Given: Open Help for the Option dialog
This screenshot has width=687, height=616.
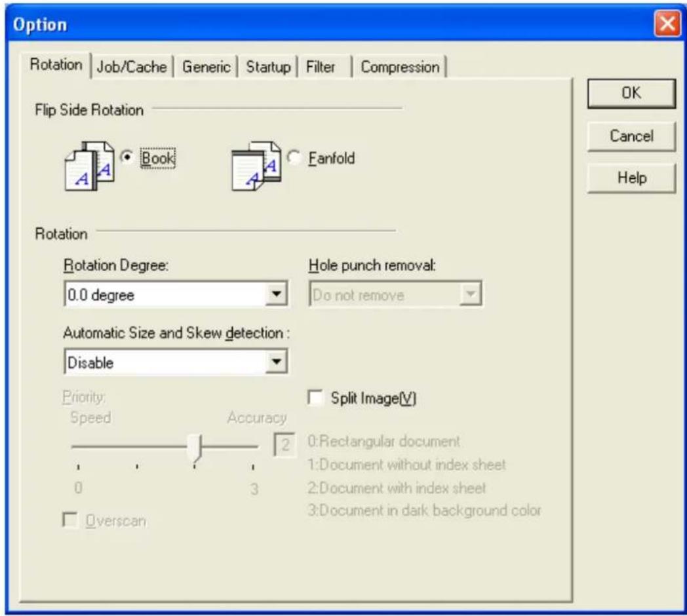Looking at the screenshot, I should pos(631,178).
